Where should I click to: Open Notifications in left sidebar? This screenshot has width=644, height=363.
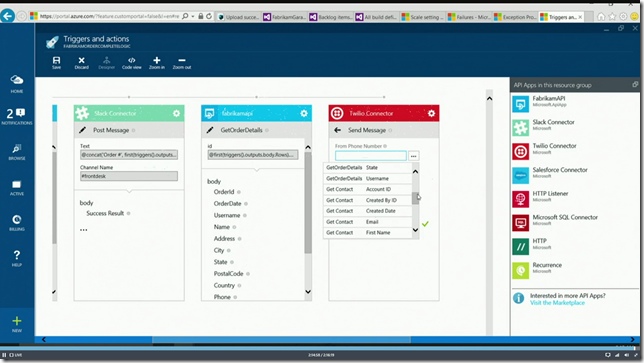pos(17,116)
